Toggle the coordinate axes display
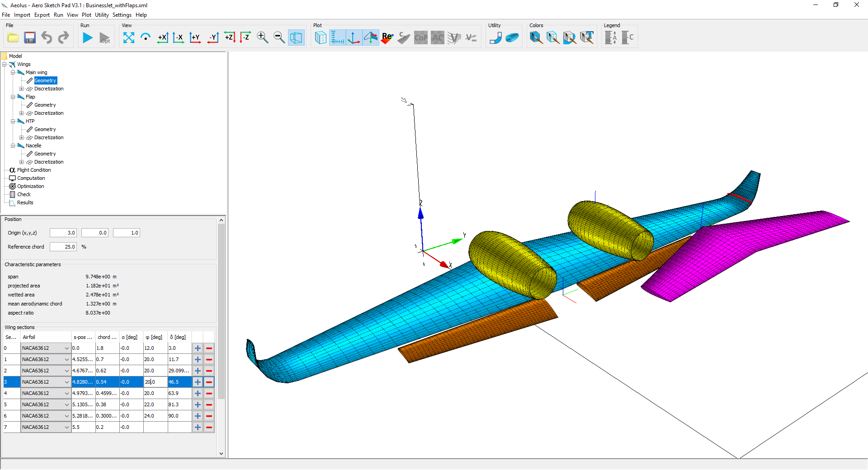This screenshot has height=470, width=868. (354, 38)
